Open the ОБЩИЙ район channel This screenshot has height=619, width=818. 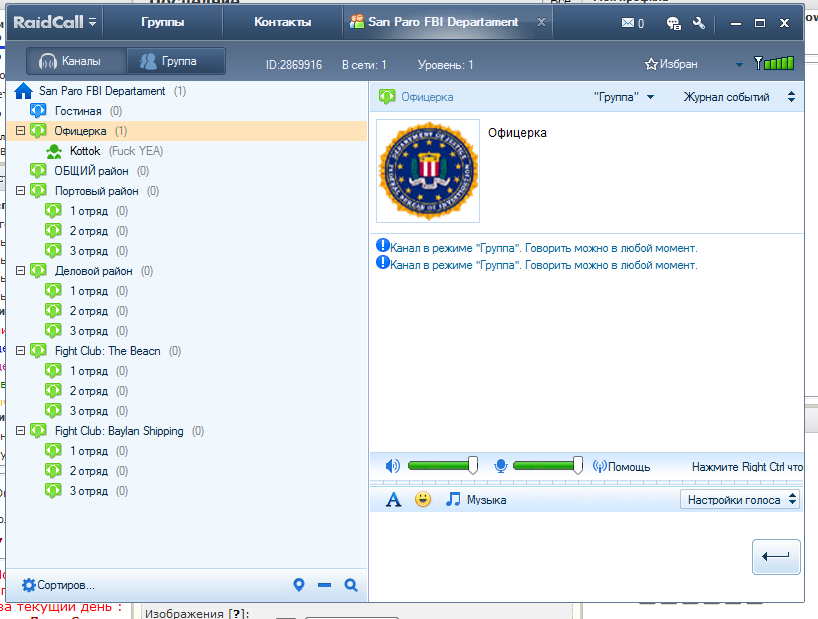click(91, 171)
